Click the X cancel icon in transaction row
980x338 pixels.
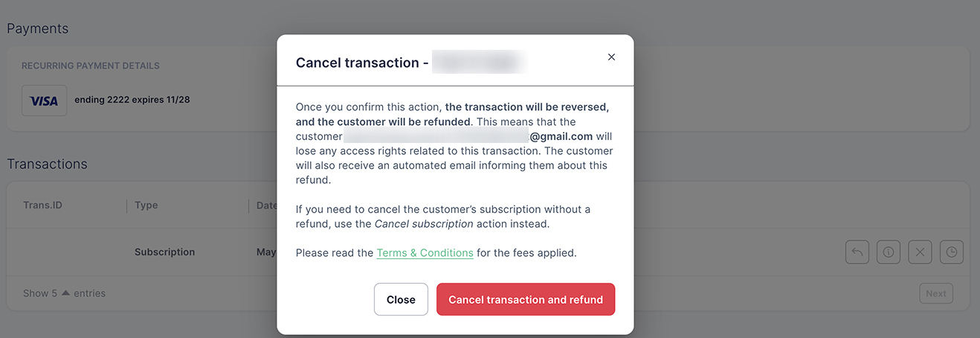(x=920, y=252)
